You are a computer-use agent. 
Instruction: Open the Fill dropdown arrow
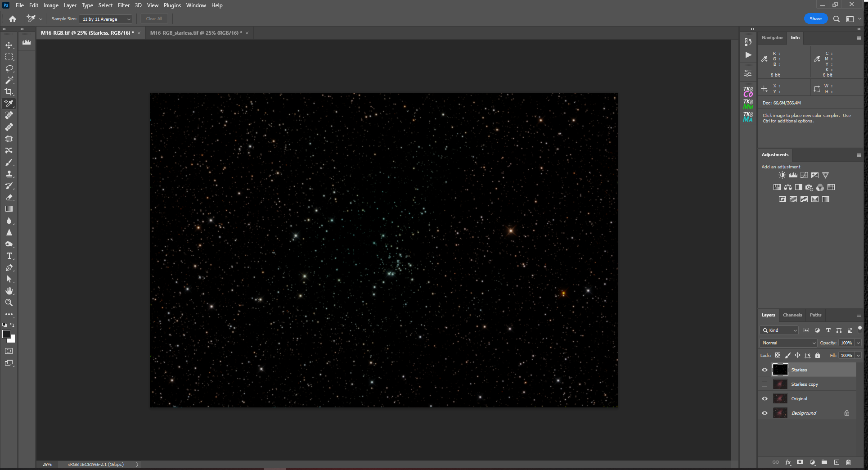point(858,355)
